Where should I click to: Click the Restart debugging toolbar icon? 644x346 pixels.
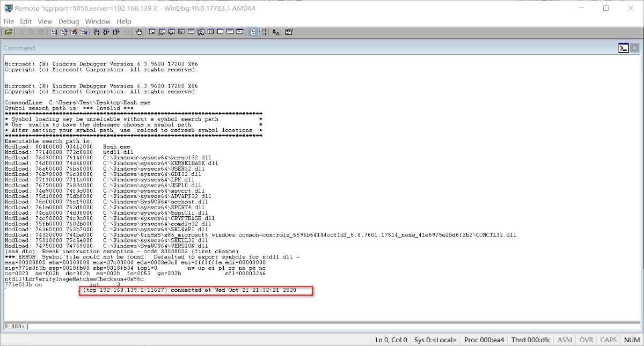(x=64, y=32)
